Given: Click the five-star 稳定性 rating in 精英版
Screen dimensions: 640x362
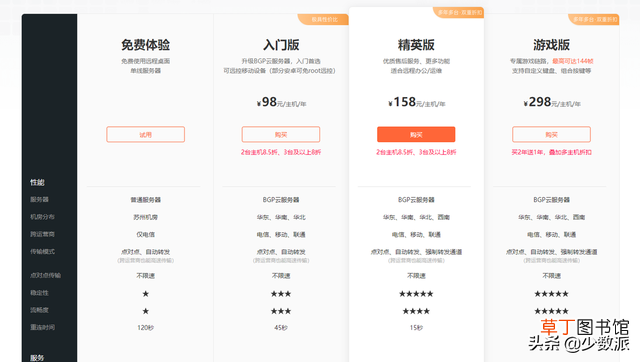Looking at the screenshot, I should [x=416, y=294].
